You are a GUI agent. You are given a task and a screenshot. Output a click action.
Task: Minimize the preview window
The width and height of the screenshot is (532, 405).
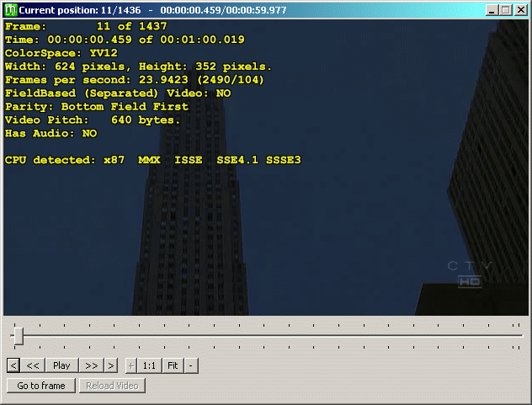[492, 10]
